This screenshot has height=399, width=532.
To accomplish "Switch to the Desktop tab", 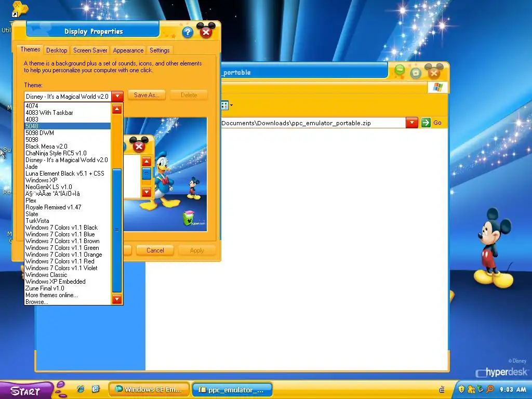I will click(57, 50).
